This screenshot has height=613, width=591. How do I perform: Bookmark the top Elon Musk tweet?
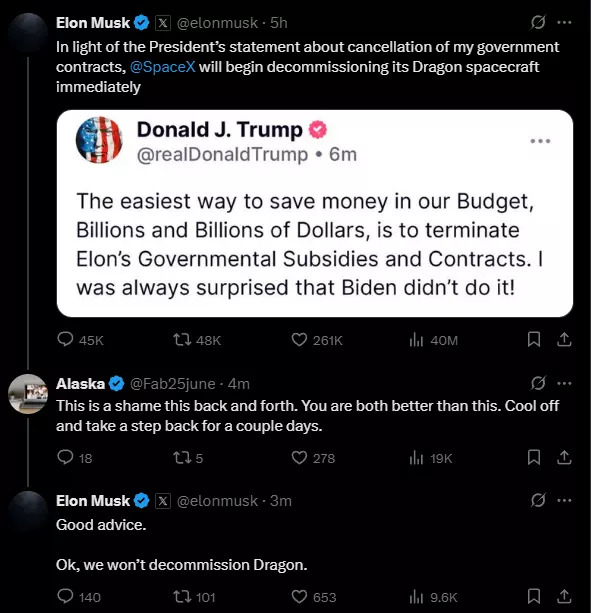[534, 339]
